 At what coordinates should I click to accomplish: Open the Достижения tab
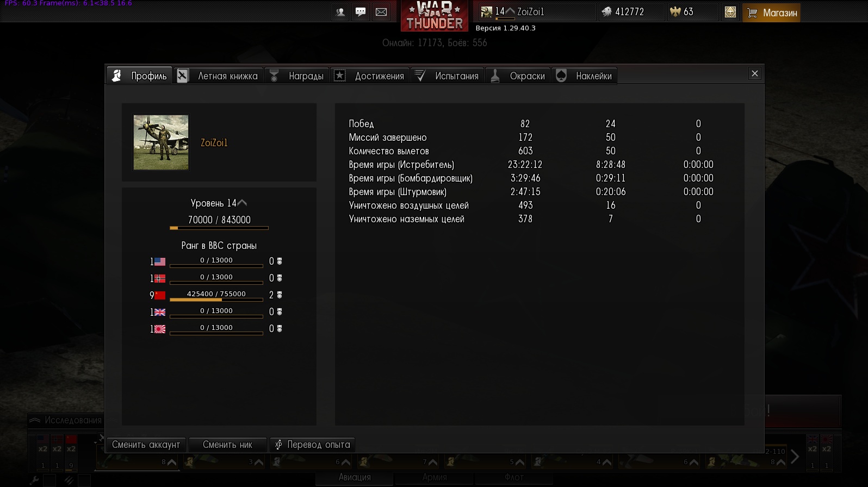point(370,76)
